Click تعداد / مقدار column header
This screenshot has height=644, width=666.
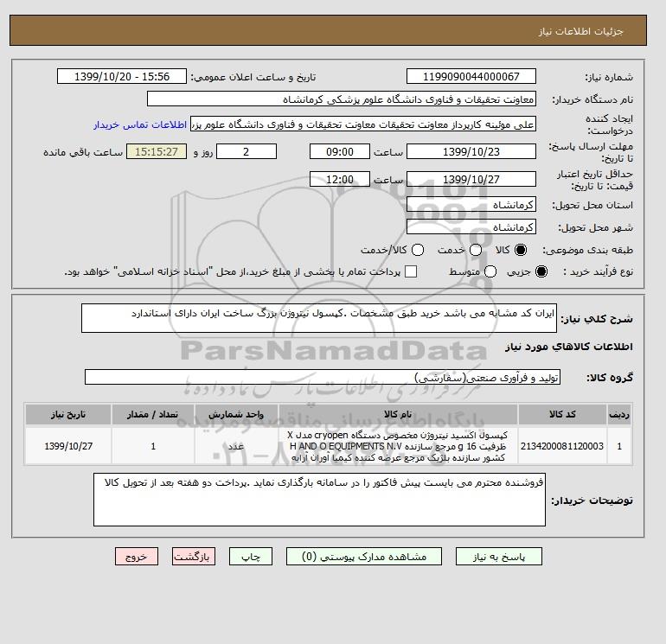click(153, 414)
